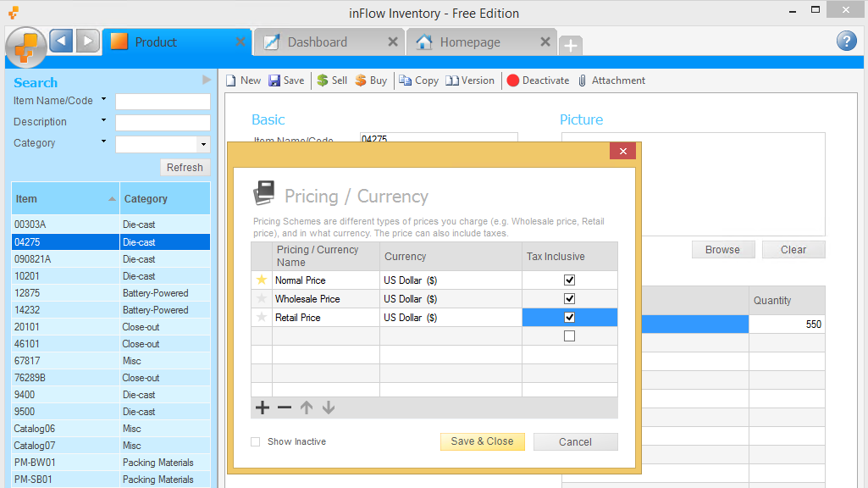Check Tax Inclusive in the empty new row

[569, 336]
